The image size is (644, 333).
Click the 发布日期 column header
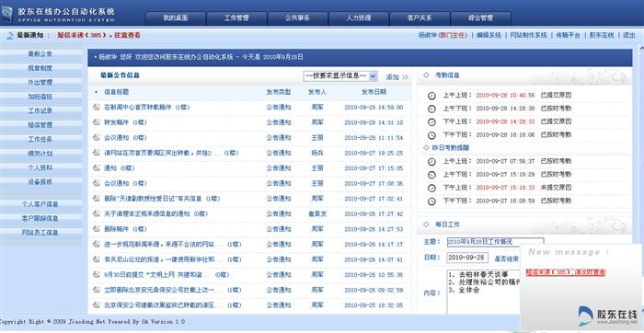coord(374,92)
